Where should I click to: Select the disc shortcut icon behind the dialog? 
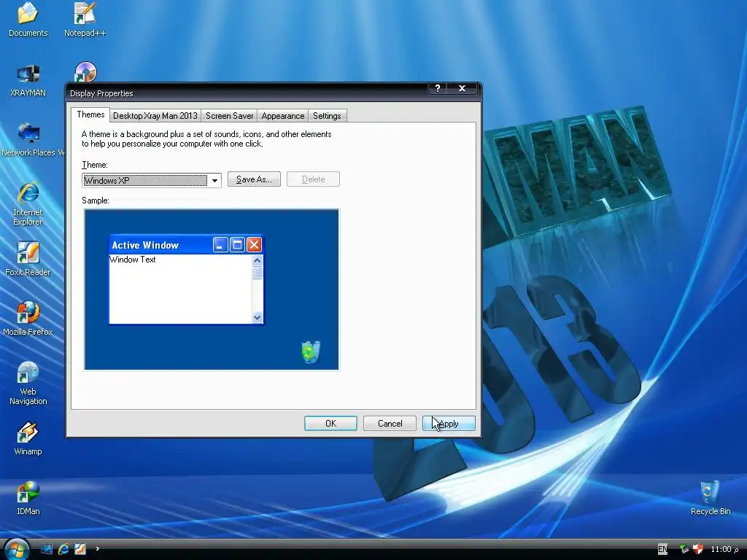[x=85, y=72]
